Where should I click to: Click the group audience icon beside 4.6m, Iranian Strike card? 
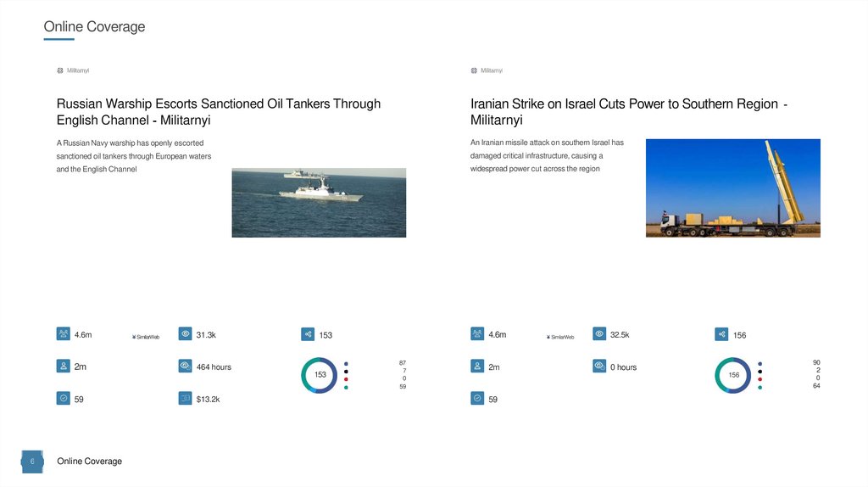tap(477, 333)
